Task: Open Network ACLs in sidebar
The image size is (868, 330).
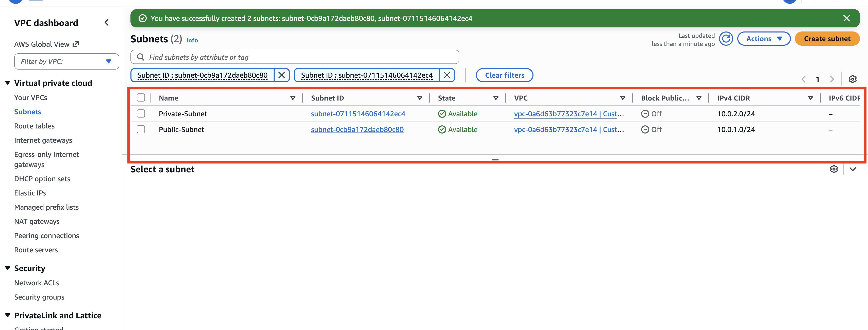Action: (36, 283)
